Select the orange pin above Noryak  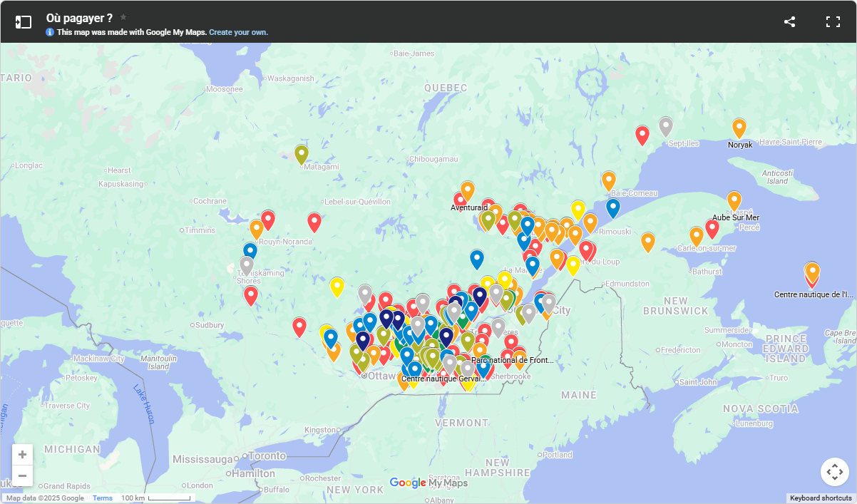click(739, 128)
